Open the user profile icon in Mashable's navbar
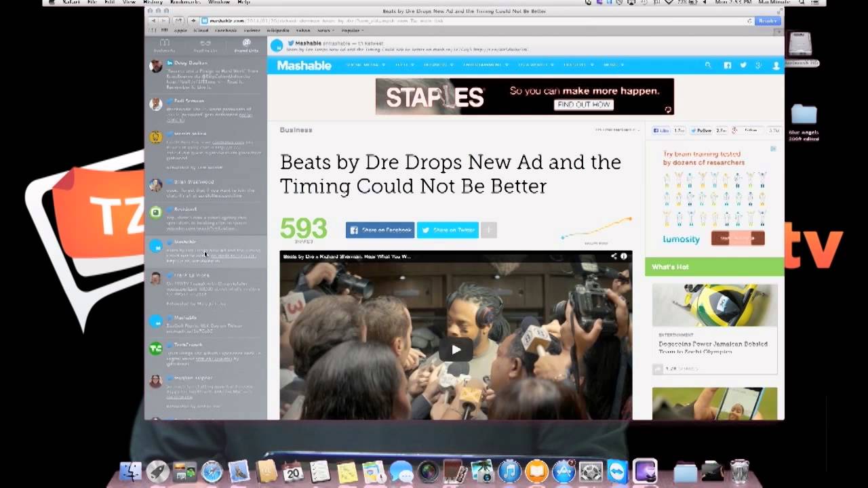 coord(775,65)
